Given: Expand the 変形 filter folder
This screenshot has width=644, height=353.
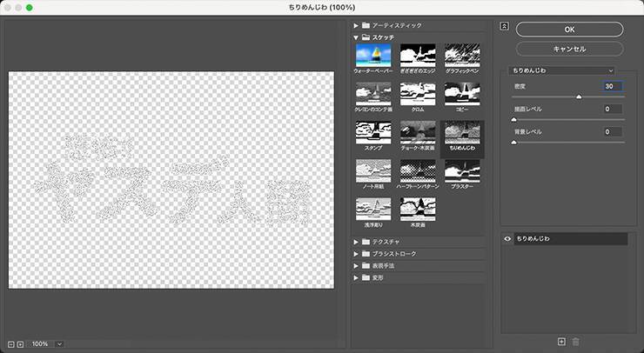Looking at the screenshot, I should pyautogui.click(x=356, y=277).
